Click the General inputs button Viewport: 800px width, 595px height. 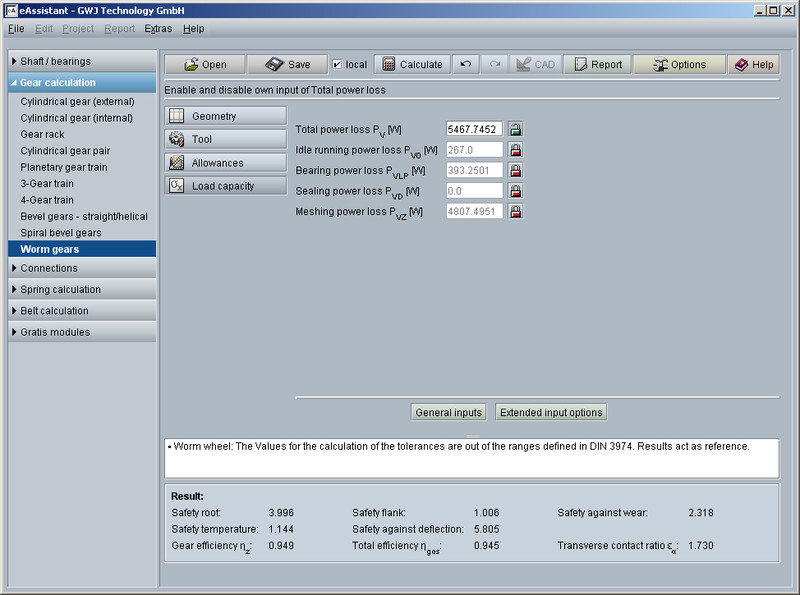coord(448,412)
